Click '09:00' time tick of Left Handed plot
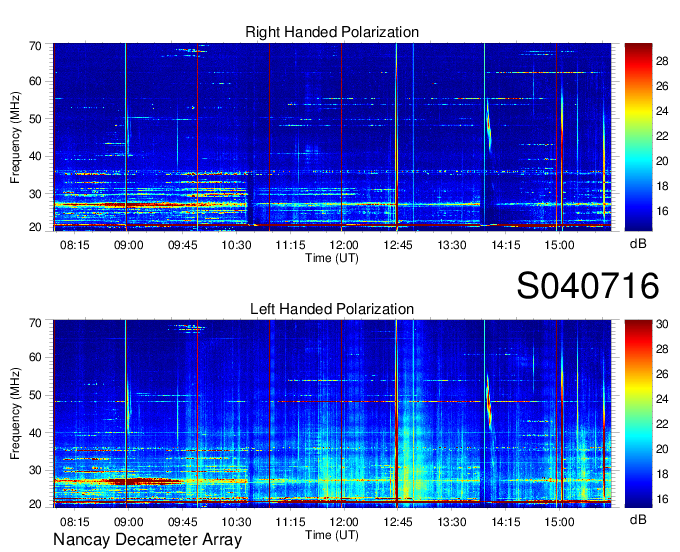This screenshot has width=680, height=552. (128, 522)
